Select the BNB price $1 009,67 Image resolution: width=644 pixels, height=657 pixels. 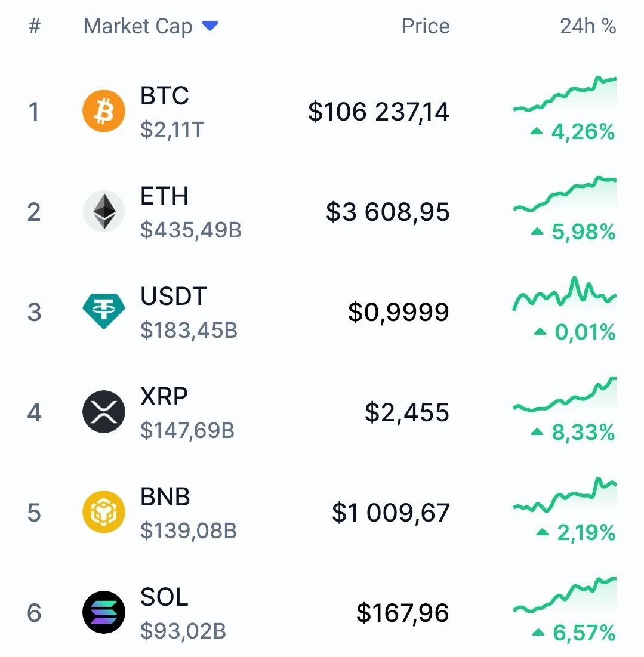(x=390, y=513)
